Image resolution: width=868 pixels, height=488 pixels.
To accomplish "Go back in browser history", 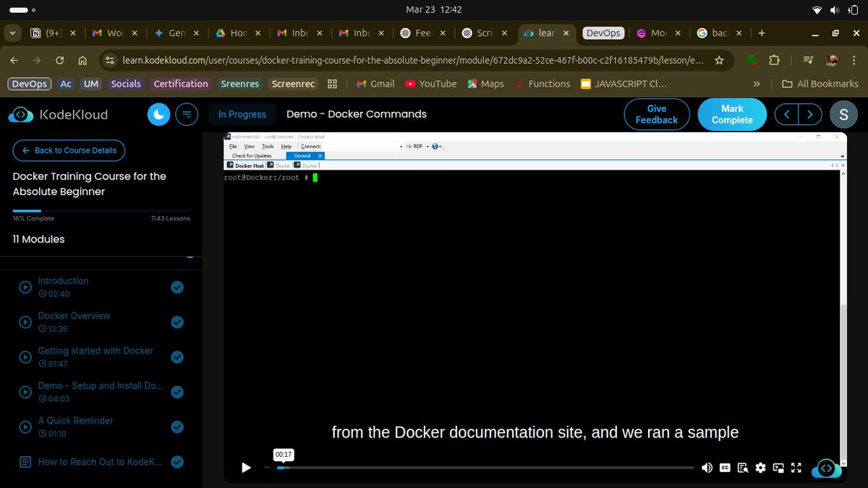I will point(14,61).
